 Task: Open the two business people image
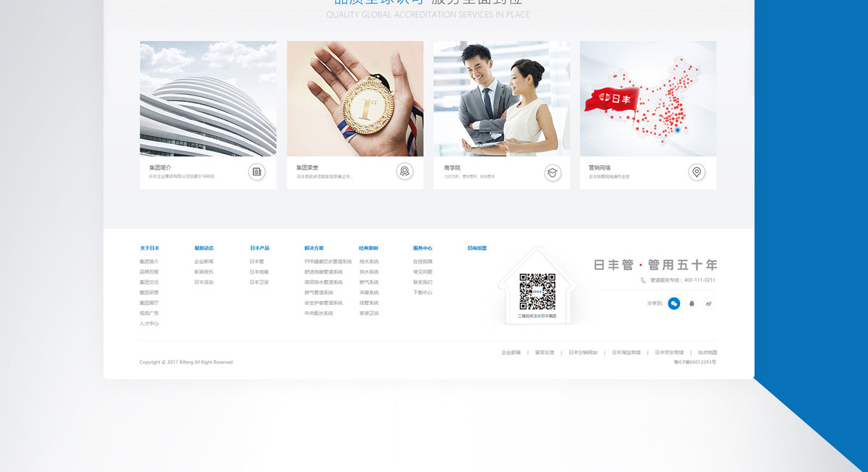tap(502, 98)
